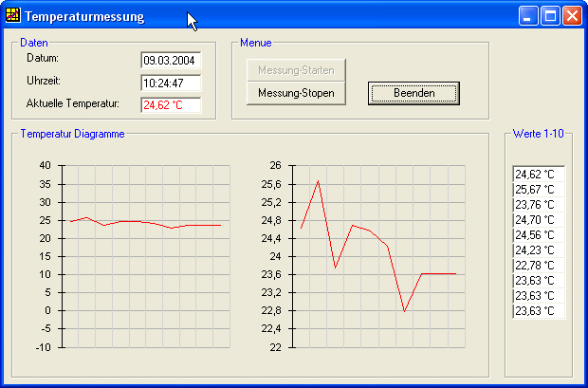The height and width of the screenshot is (388, 588).
Task: Click the 24,56 °C value in Werte list
Action: [539, 235]
